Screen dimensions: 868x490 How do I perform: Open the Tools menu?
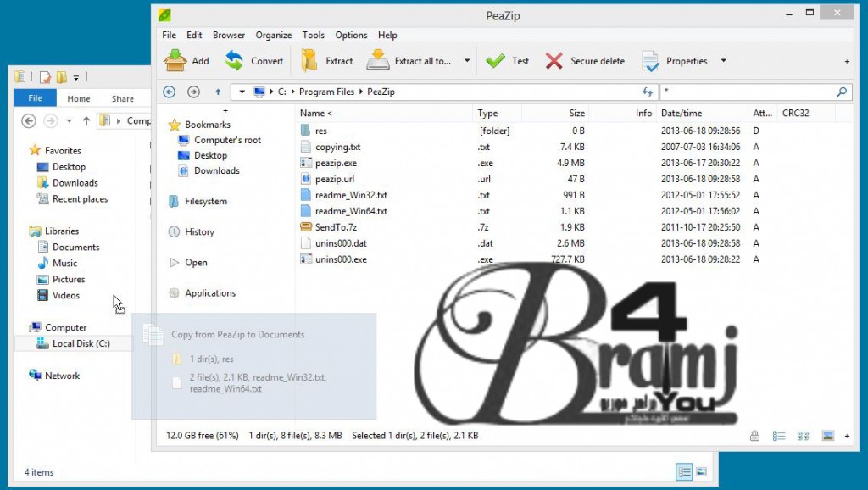[x=314, y=35]
